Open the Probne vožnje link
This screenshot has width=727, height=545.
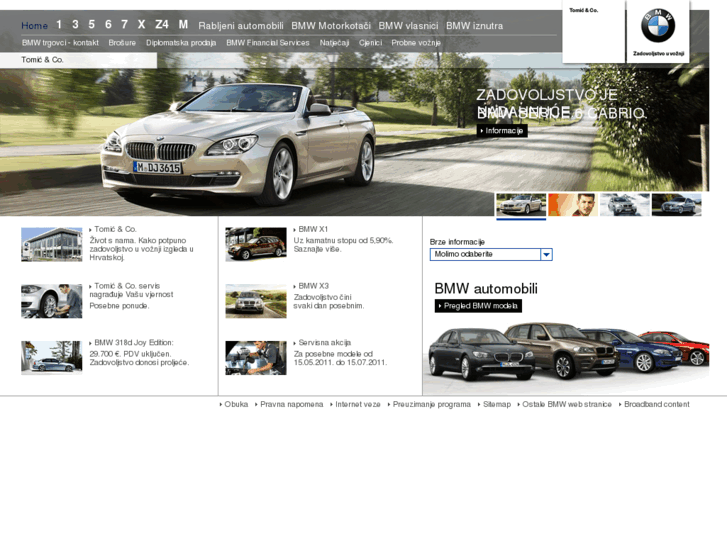pos(416,43)
